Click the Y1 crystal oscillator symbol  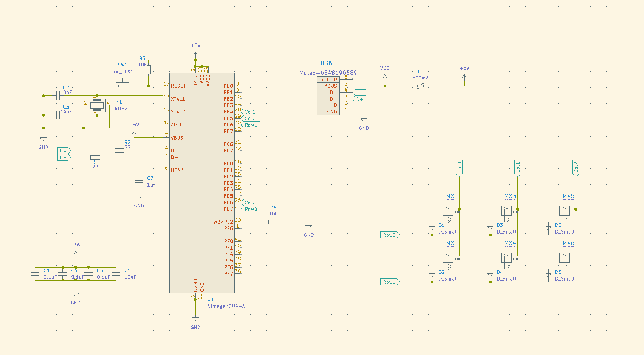[97, 105]
